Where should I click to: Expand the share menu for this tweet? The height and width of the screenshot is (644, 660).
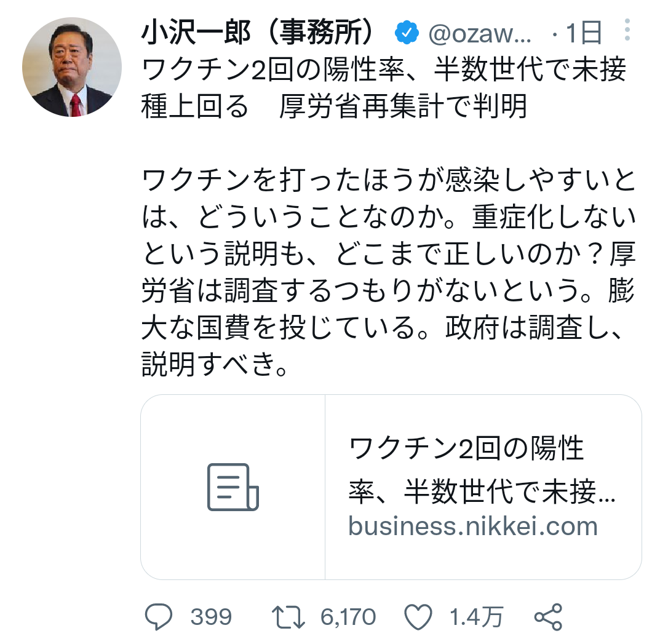tap(551, 615)
